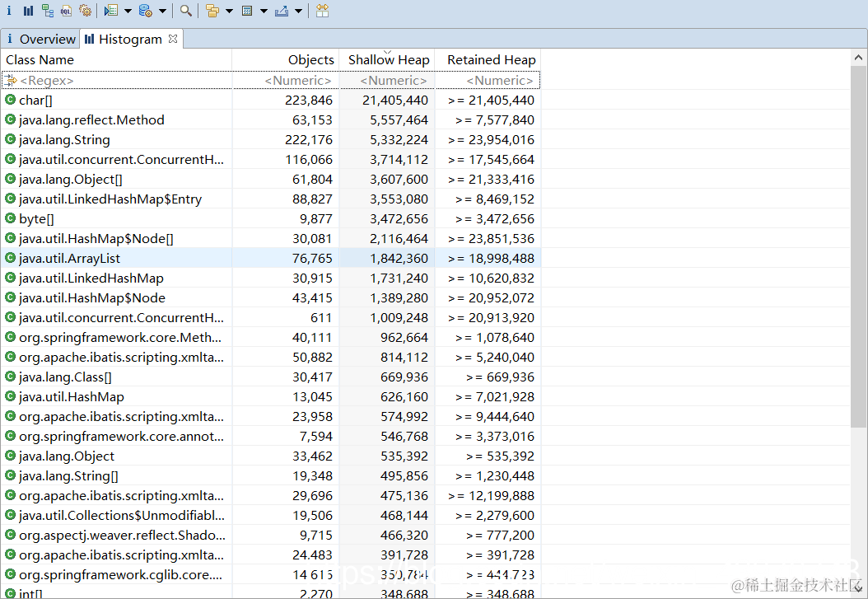868x599 pixels.
Task: Click the Shallow Heap value 574,992
Action: click(404, 416)
